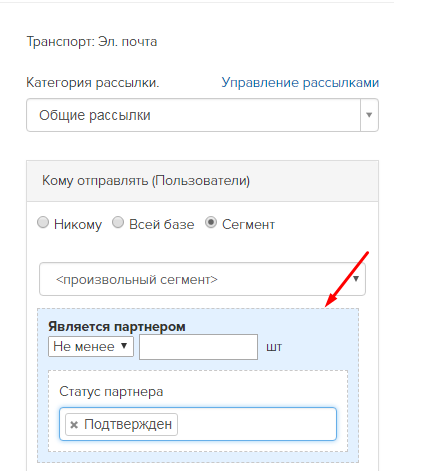Expand the <произвольный сегмент> dropdown
This screenshot has width=430, height=471.
point(202,279)
